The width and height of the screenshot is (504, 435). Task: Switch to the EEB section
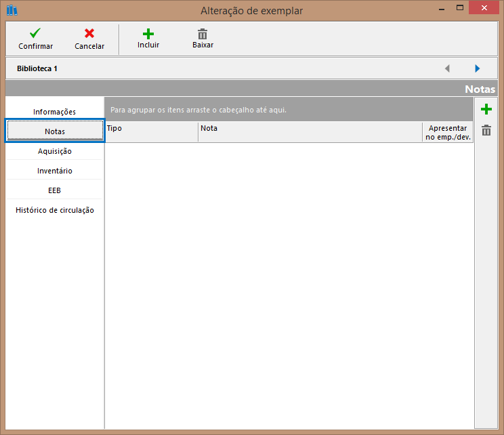click(x=55, y=190)
